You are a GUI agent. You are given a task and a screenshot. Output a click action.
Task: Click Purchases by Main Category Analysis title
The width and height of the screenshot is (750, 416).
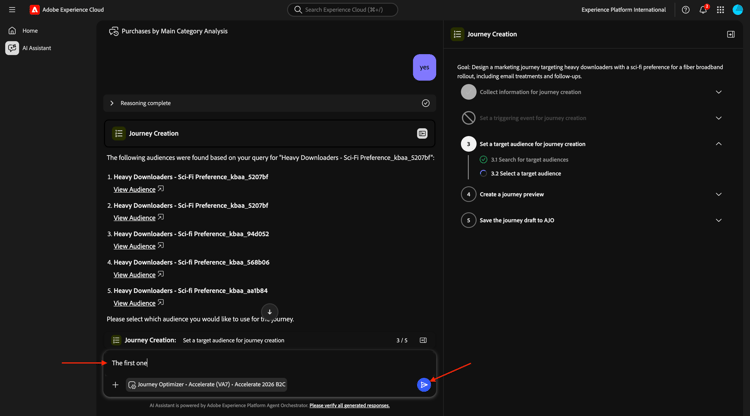point(175,31)
